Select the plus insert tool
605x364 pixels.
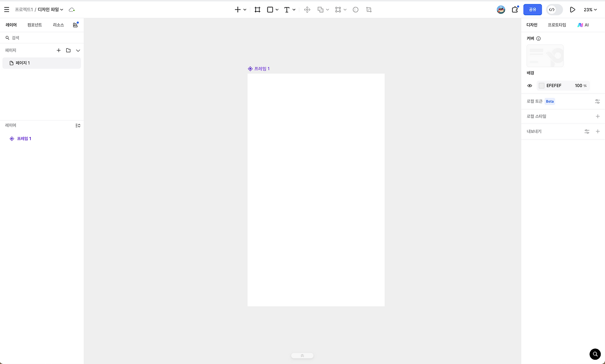(238, 9)
